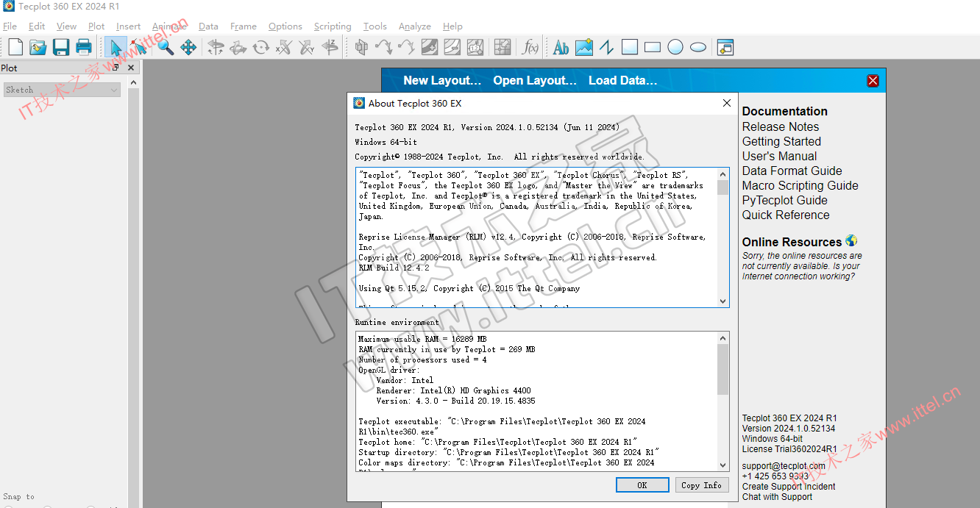Image resolution: width=980 pixels, height=508 pixels.
Task: Open the PyTecplot Guide link
Action: pos(785,200)
